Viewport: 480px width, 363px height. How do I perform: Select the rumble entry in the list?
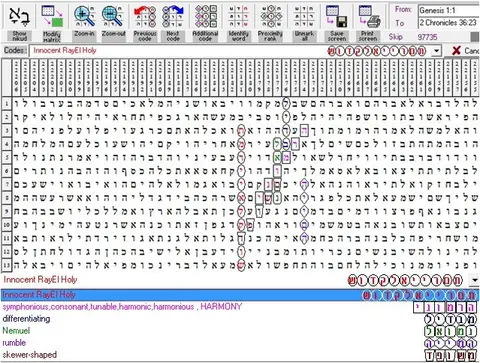240,343
